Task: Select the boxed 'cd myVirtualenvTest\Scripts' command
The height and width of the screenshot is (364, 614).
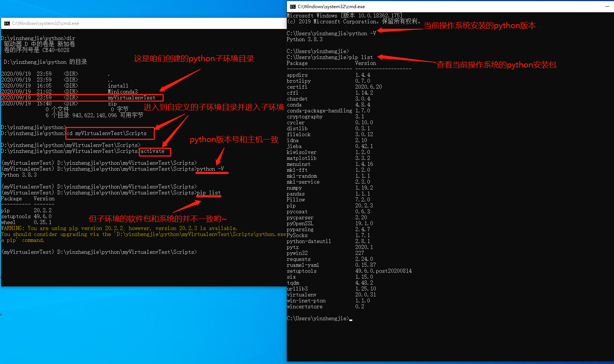Action: [x=110, y=133]
